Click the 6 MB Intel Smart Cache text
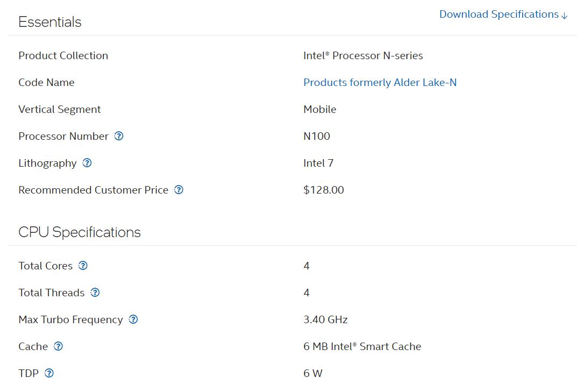Screen dimensions: 577x392 (362, 346)
